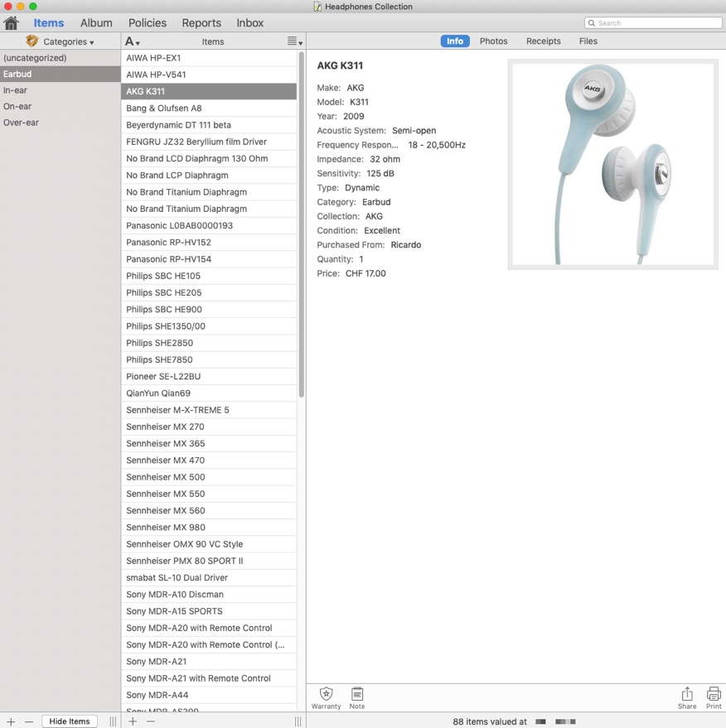
Task: Open the Policies tab
Action: click(148, 22)
